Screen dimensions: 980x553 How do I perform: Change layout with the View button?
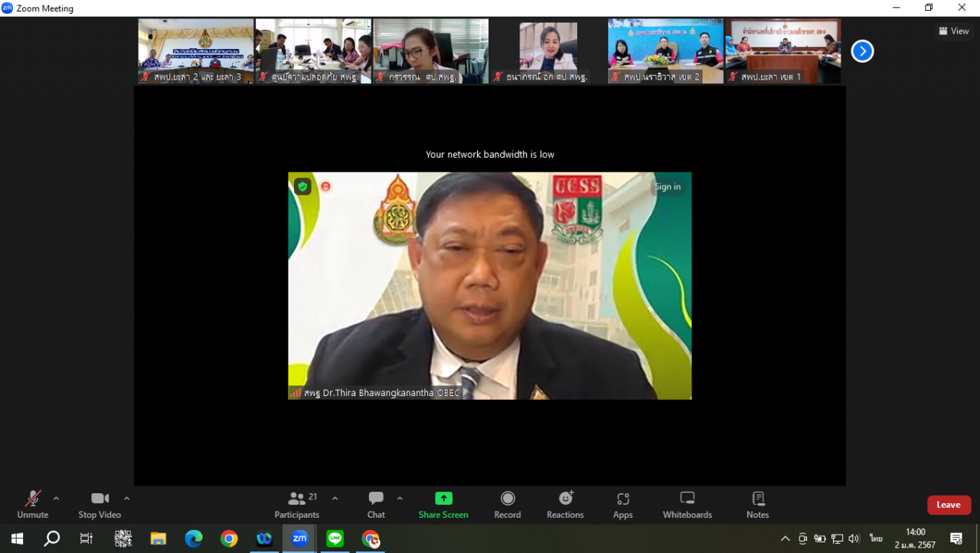click(x=954, y=31)
